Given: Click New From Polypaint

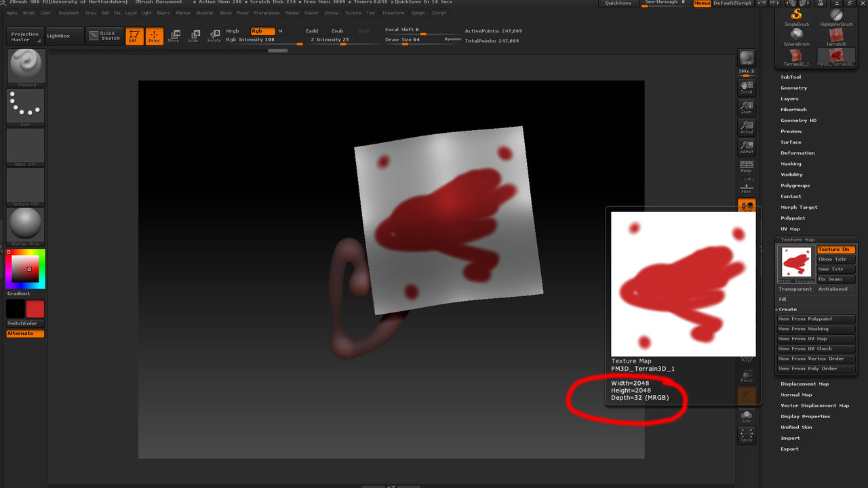Looking at the screenshot, I should [x=816, y=319].
